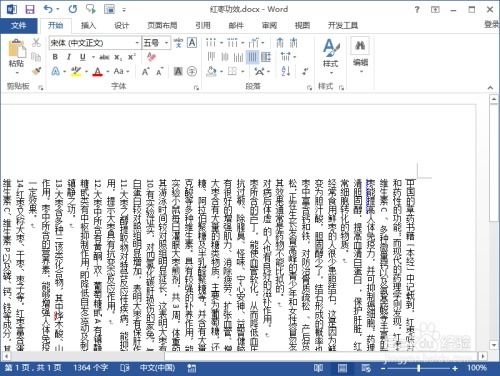Clear all formatting with eraser icon

coord(151,57)
